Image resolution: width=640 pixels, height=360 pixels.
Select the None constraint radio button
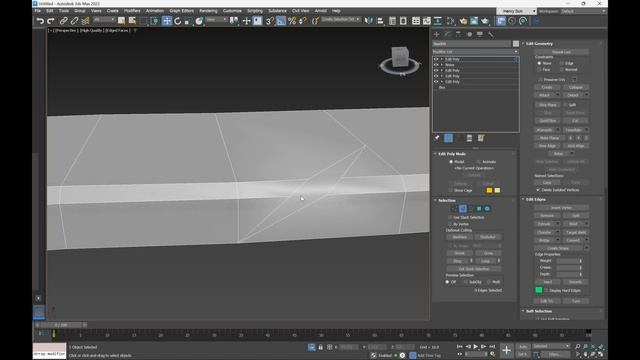[539, 63]
